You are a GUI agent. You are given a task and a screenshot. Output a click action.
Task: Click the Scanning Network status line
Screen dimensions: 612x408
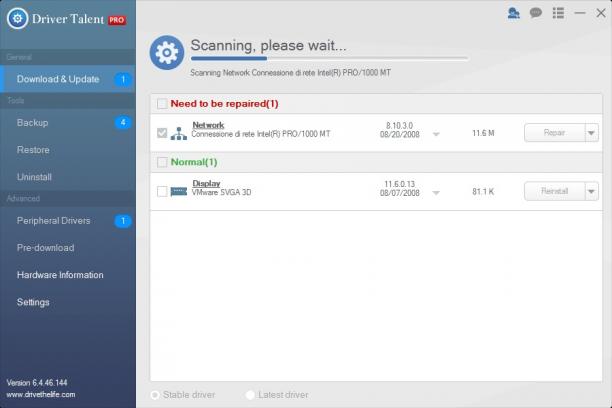coord(290,73)
